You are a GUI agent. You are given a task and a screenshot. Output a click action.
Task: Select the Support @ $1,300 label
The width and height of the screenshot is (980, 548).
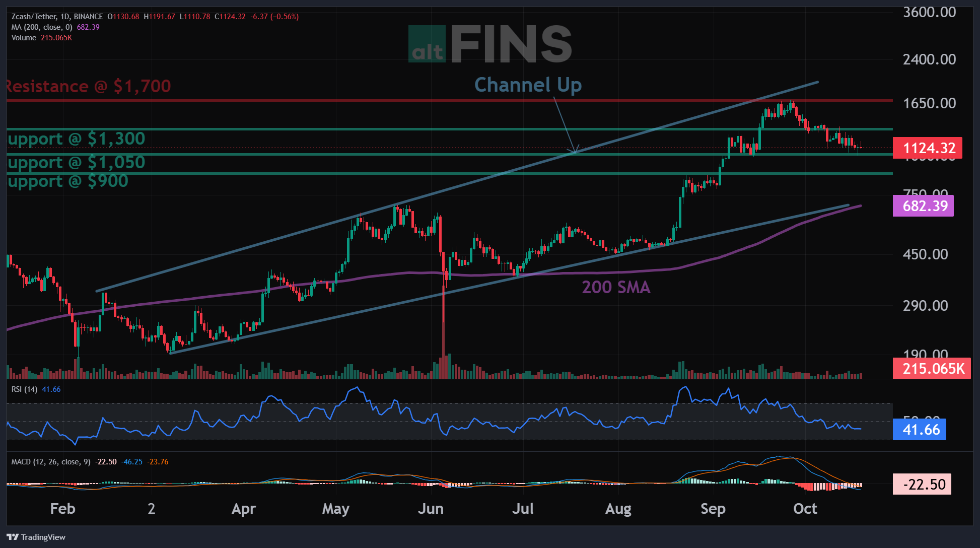(76, 139)
